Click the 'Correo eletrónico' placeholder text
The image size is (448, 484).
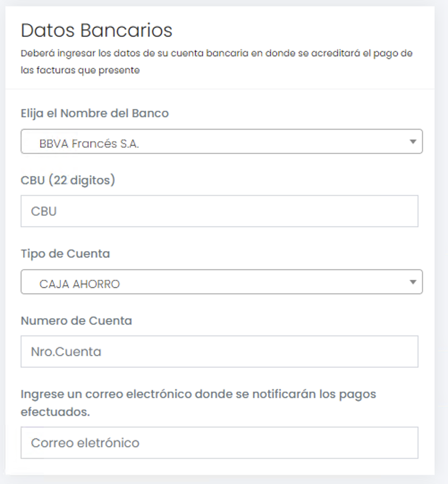(85, 443)
